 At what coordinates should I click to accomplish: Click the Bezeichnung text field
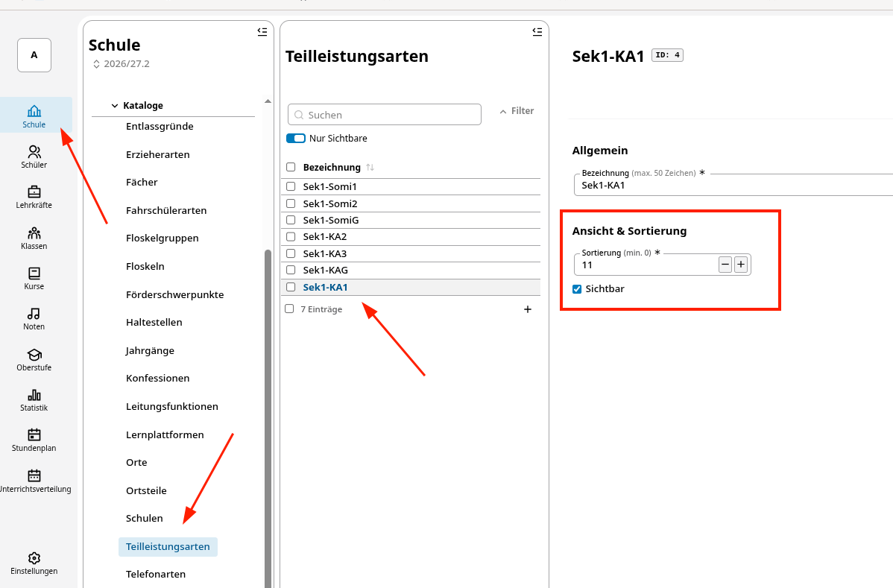tap(733, 185)
